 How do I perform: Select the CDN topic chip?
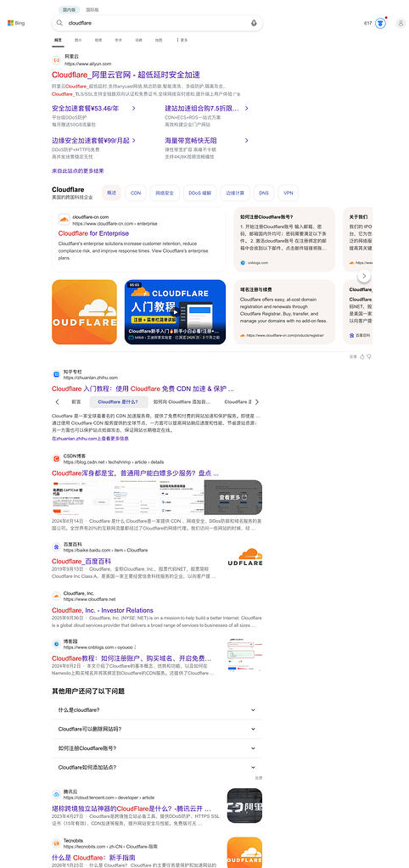coord(135,193)
